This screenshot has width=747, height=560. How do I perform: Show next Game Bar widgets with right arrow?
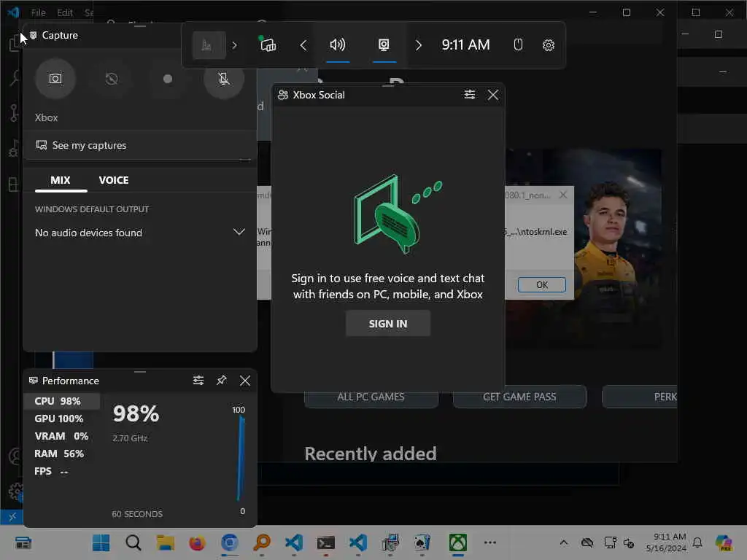point(418,45)
